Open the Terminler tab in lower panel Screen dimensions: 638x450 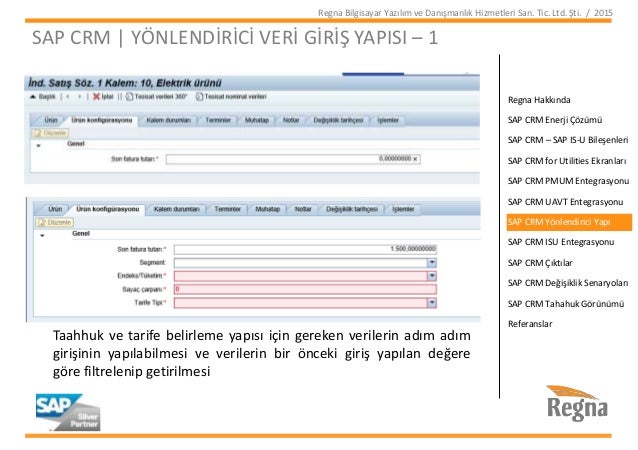coord(227,209)
